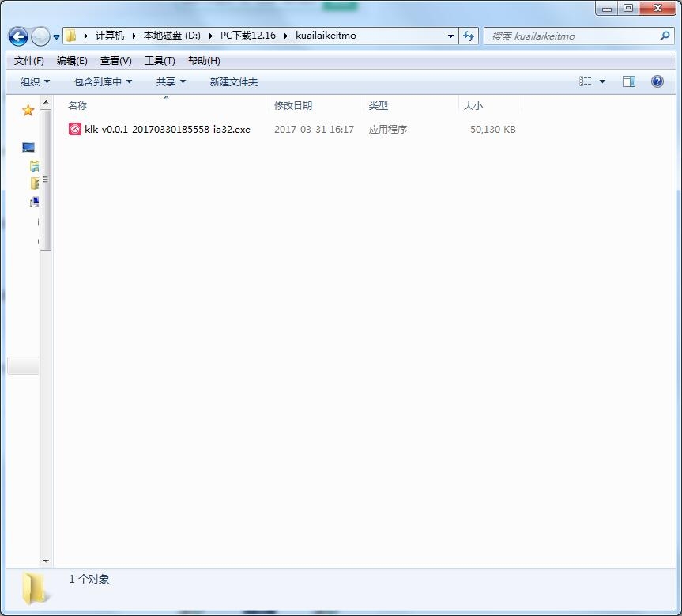Open help with the question mark icon

(x=658, y=81)
